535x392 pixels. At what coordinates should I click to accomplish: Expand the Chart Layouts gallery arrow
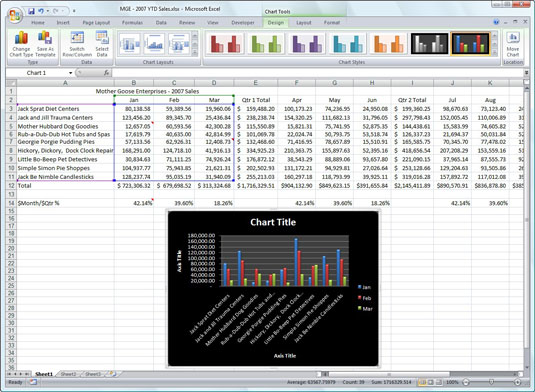point(195,53)
